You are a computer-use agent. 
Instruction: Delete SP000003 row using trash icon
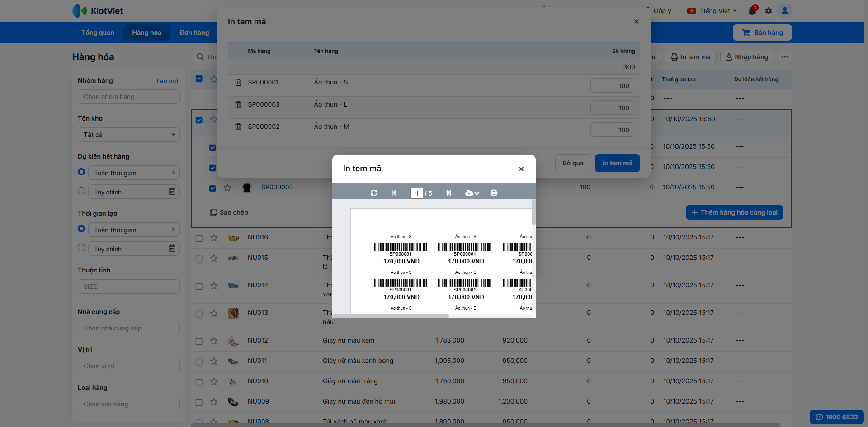click(238, 104)
